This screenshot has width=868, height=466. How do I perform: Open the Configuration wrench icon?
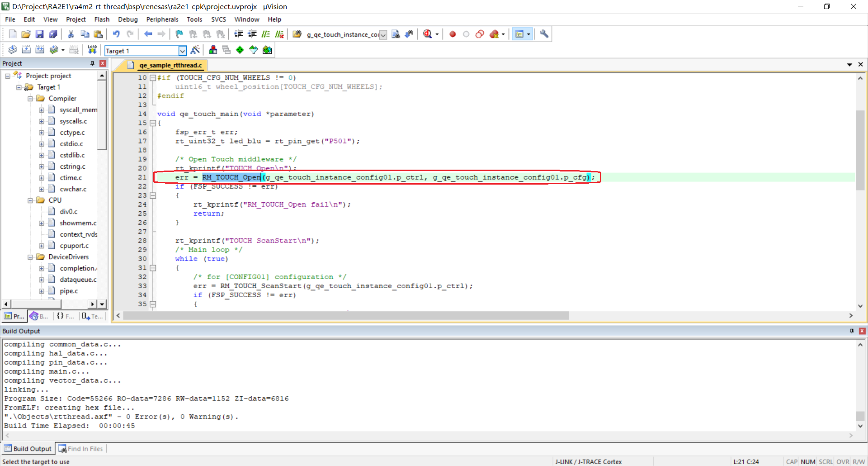point(544,34)
